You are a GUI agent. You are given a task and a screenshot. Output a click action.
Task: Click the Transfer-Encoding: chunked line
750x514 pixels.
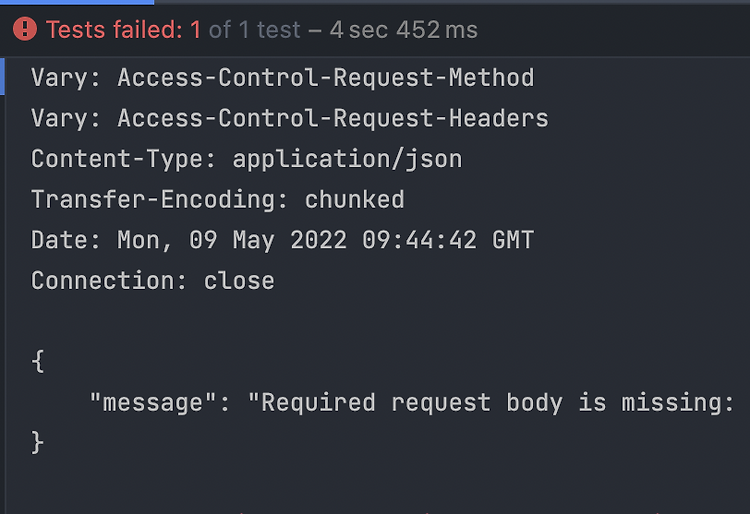click(x=218, y=199)
